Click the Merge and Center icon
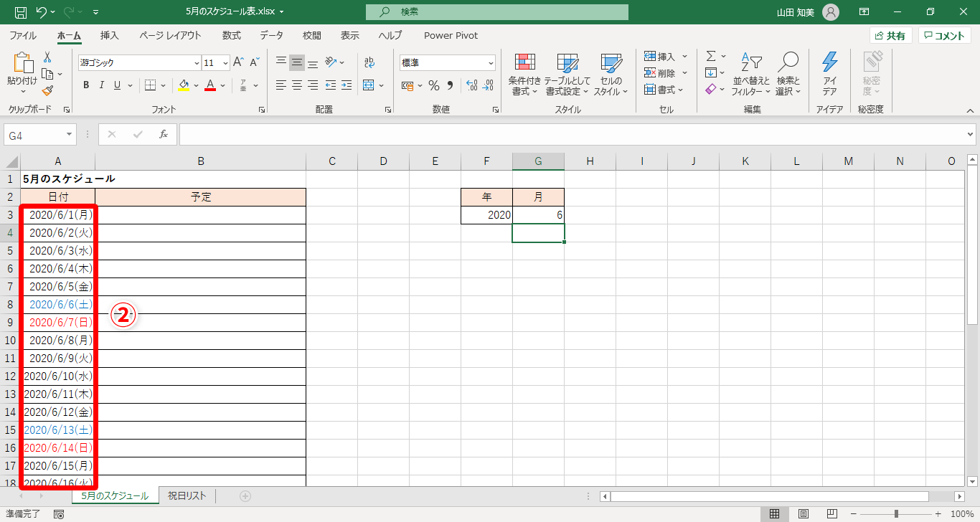Screen dimensions: 980x522 click(369, 85)
